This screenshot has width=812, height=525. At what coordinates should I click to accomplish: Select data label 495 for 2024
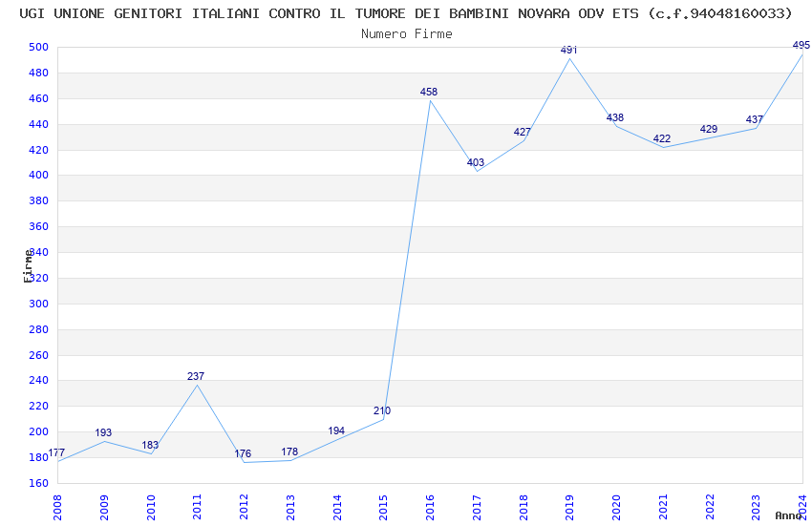801,45
